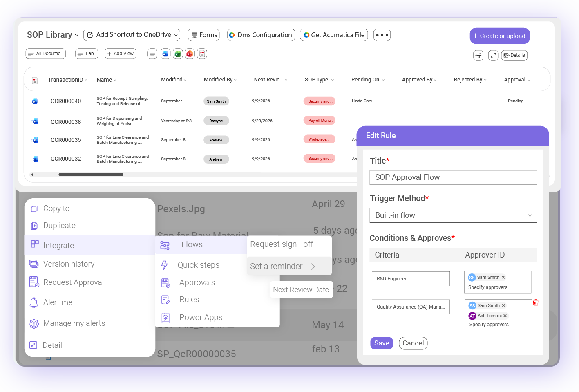Filter documents by Excel file icon

pos(177,54)
